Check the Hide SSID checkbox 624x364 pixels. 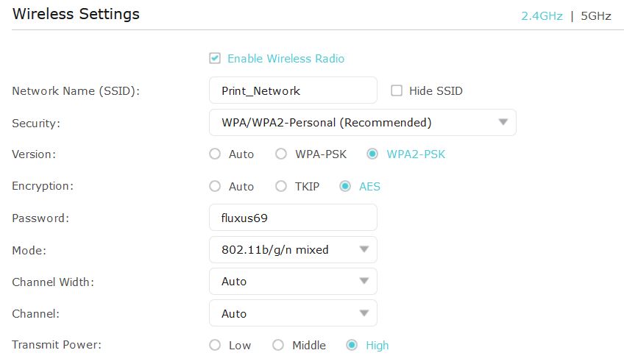click(x=397, y=90)
